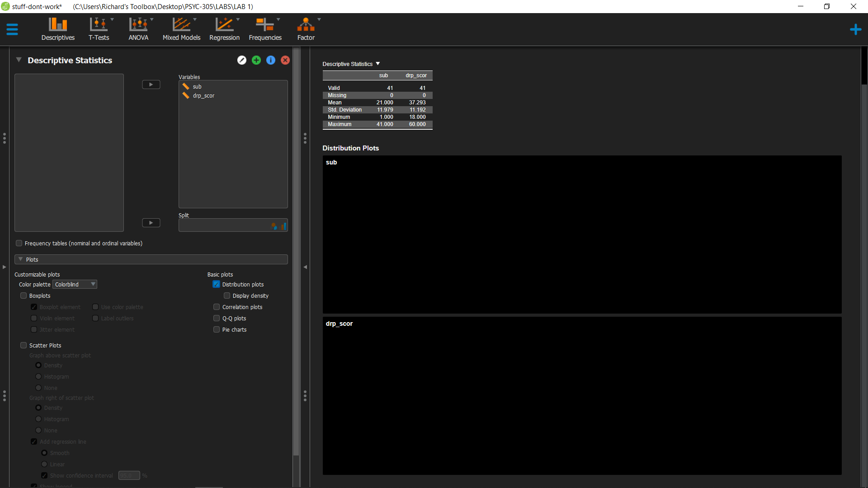Open the Descriptives analysis icon
Viewport: 868px width, 488px height.
click(57, 28)
